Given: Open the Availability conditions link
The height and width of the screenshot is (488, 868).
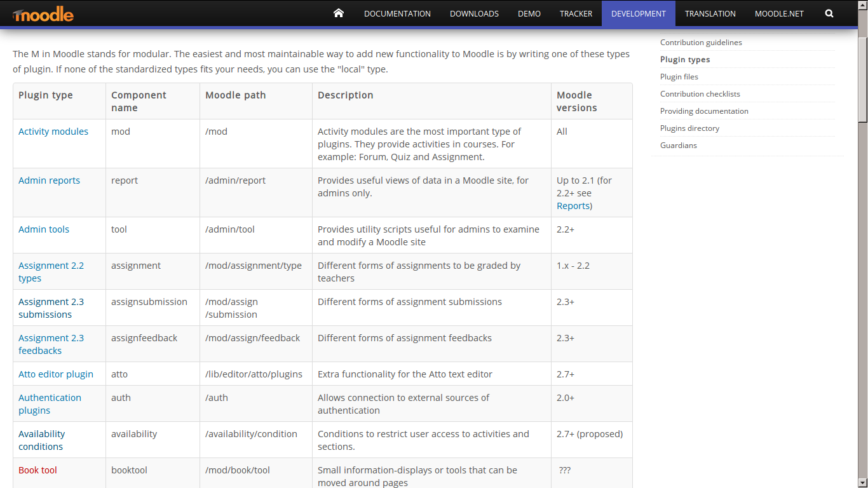Looking at the screenshot, I should pyautogui.click(x=41, y=440).
